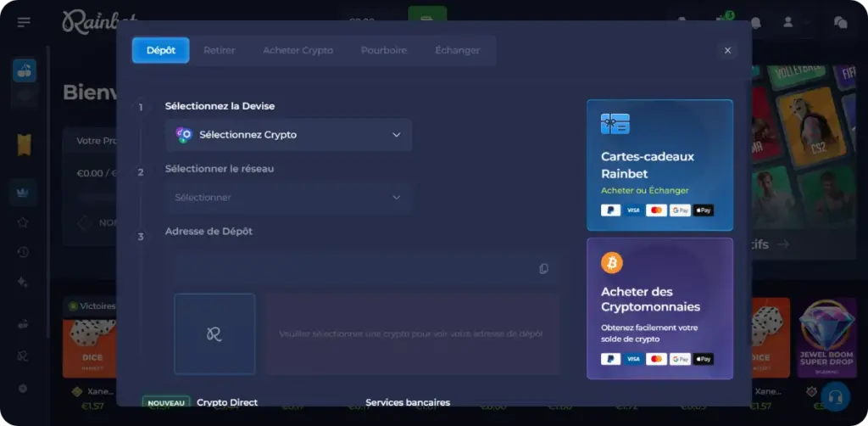Open Jewel Boom Super Drop game thumbnail
The height and width of the screenshot is (426, 868).
pyautogui.click(x=827, y=338)
